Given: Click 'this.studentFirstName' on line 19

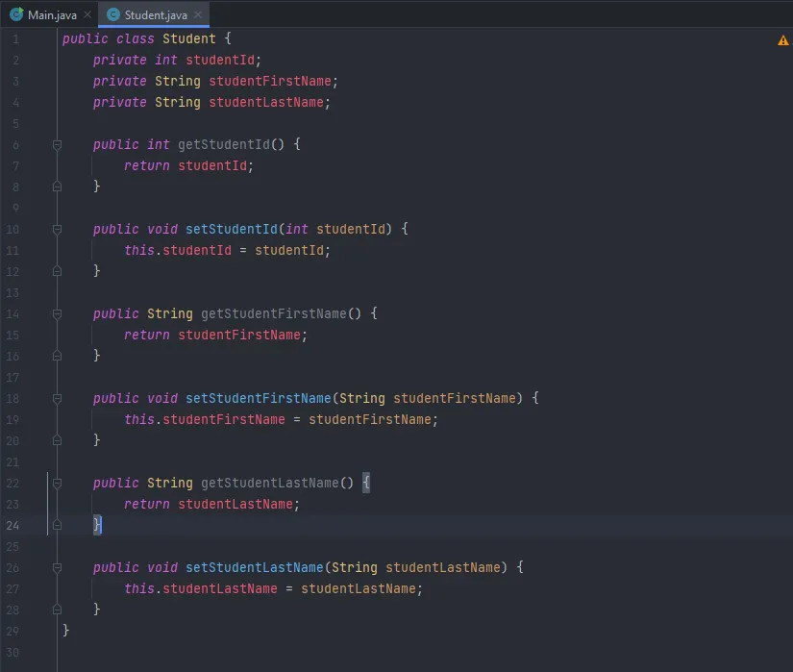Looking at the screenshot, I should [x=205, y=420].
